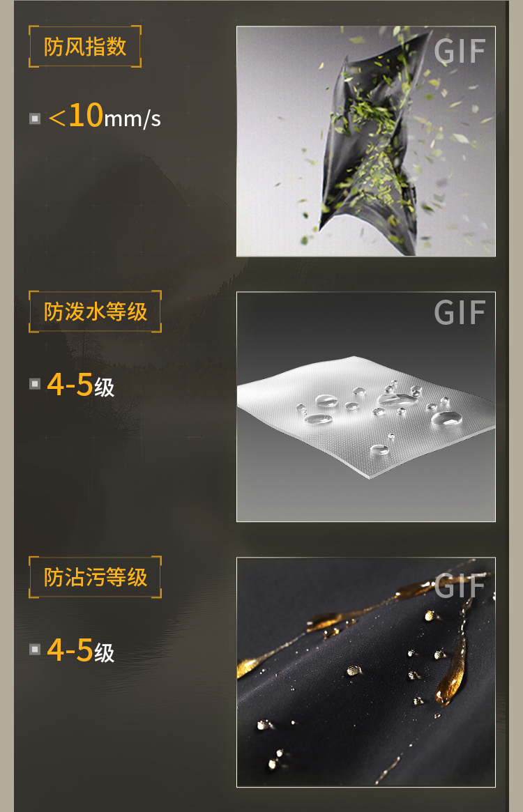Click the GIF badge on windproof image
Screen dimensions: 523x812
pos(460,52)
